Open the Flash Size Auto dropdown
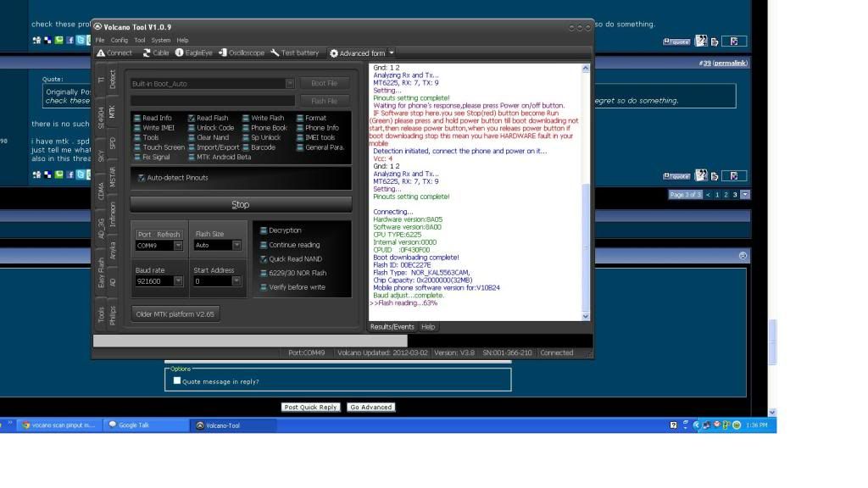Screen dimensions: 868x488 point(236,245)
